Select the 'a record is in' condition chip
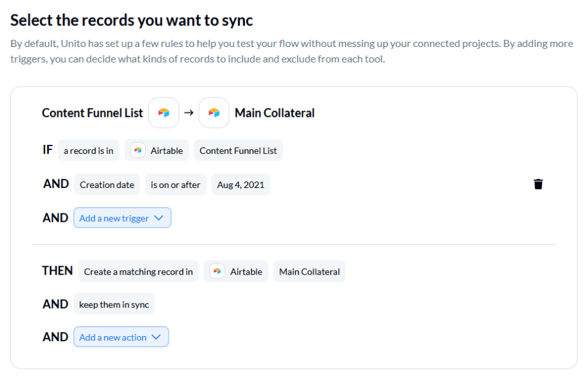The height and width of the screenshot is (385, 588). (88, 150)
